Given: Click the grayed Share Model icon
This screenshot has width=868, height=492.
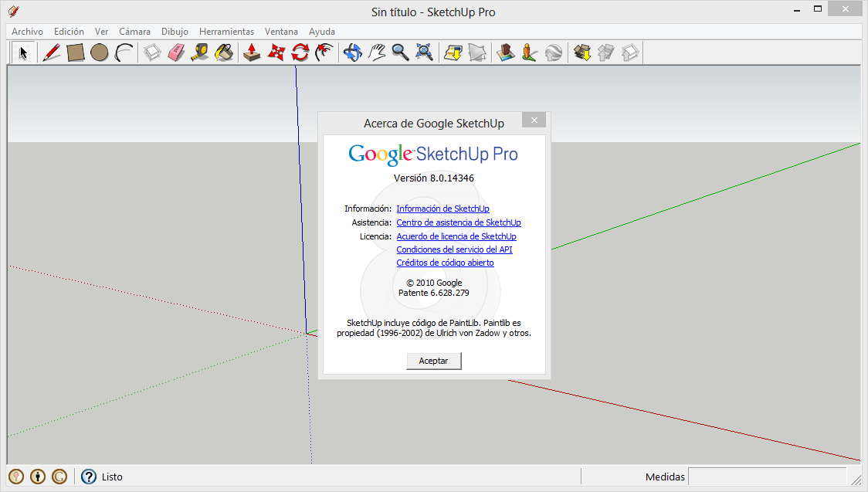Looking at the screenshot, I should [606, 53].
